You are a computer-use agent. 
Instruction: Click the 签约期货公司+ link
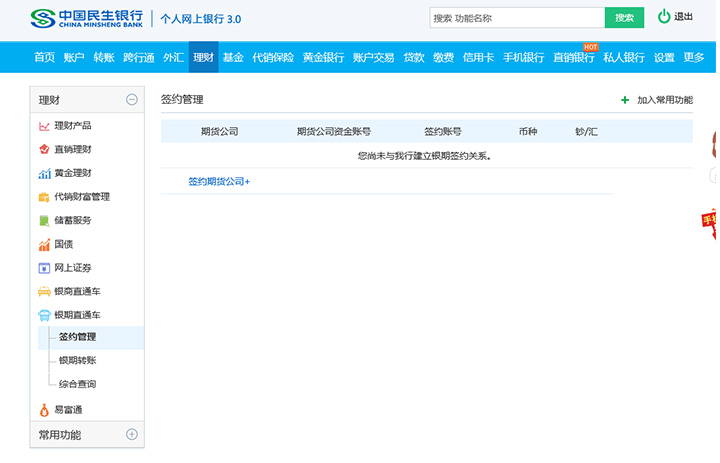pos(219,182)
